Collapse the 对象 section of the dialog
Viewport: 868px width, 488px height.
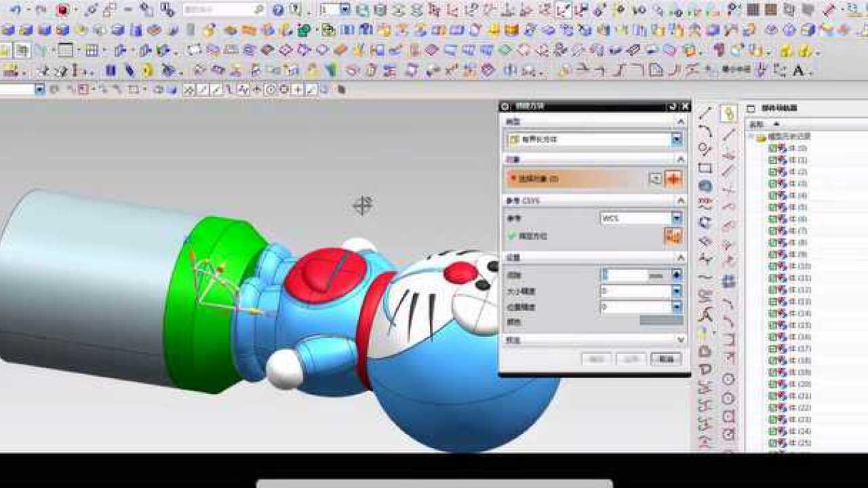pyautogui.click(x=681, y=159)
